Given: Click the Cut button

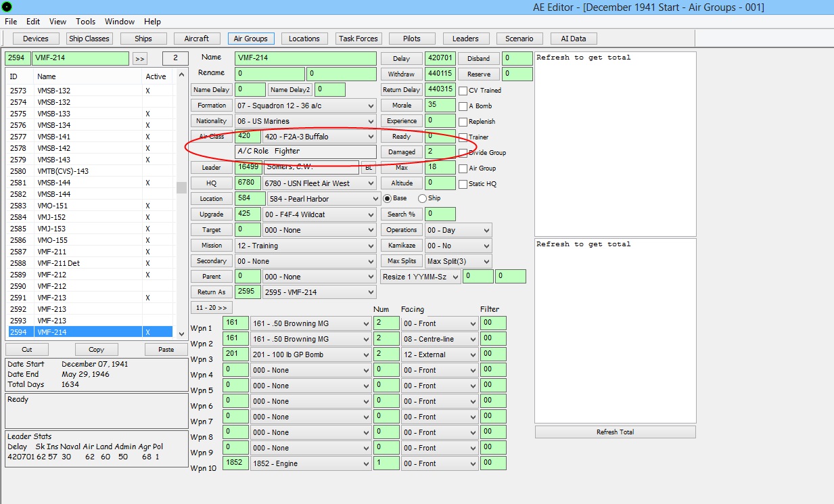Looking at the screenshot, I should coord(27,350).
